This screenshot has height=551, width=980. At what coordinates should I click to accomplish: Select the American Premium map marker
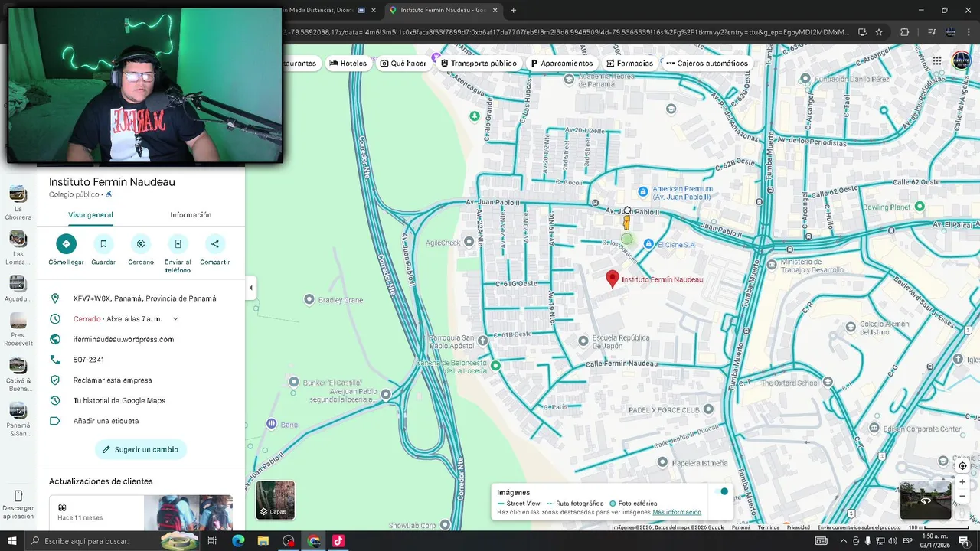643,191
